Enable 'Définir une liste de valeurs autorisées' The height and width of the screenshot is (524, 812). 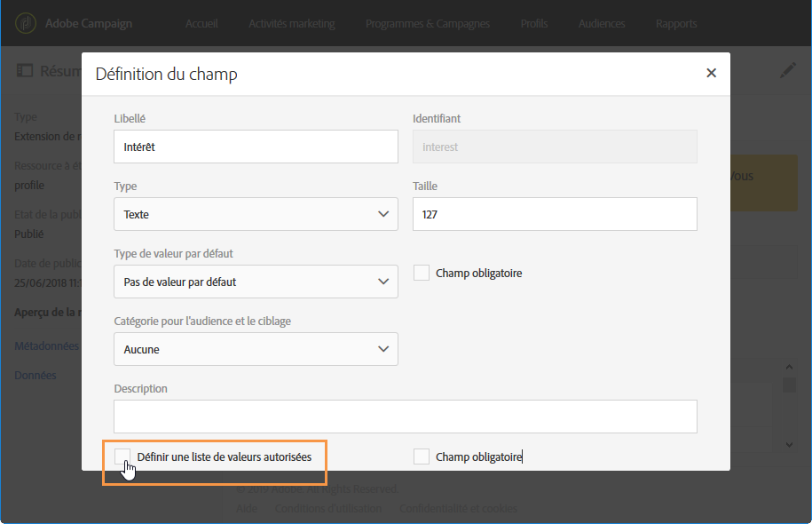(122, 457)
